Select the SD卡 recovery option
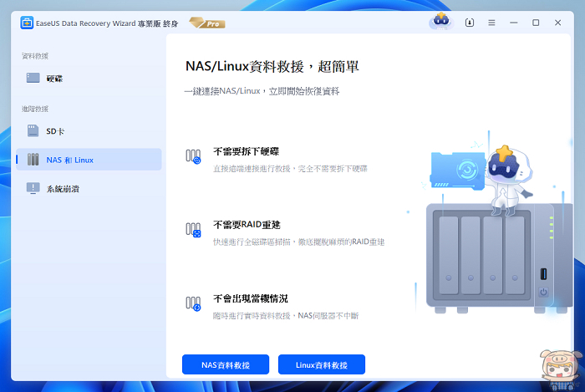The height and width of the screenshot is (392, 585). pyautogui.click(x=55, y=131)
